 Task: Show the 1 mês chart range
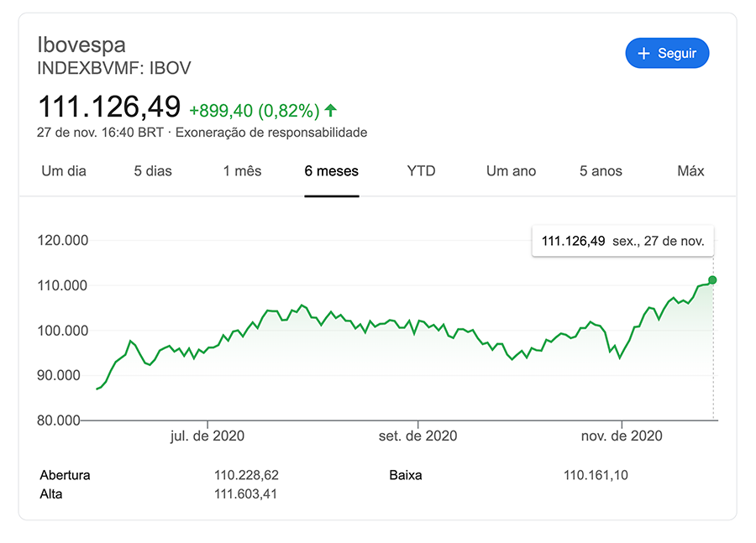242,171
